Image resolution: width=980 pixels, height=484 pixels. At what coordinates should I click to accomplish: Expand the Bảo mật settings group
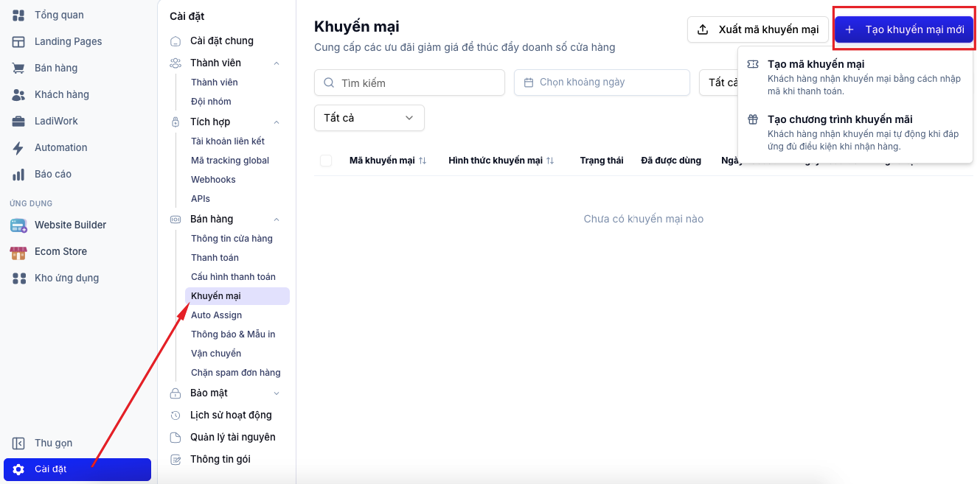(x=277, y=393)
